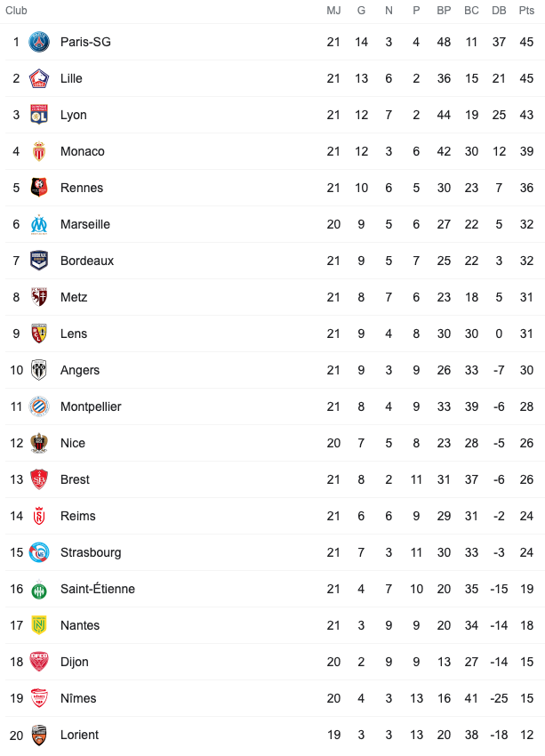Click the Montpellier club logo
This screenshot has width=545, height=756.
(39, 406)
